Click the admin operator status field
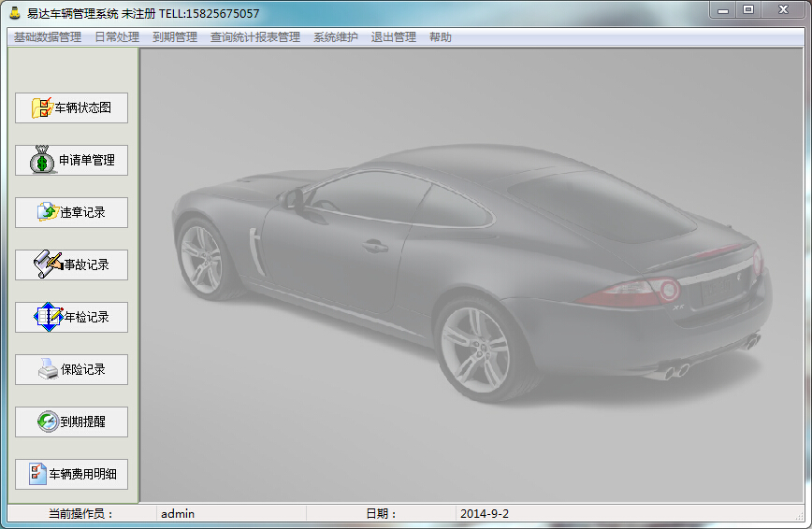Image resolution: width=812 pixels, height=529 pixels. point(178,513)
